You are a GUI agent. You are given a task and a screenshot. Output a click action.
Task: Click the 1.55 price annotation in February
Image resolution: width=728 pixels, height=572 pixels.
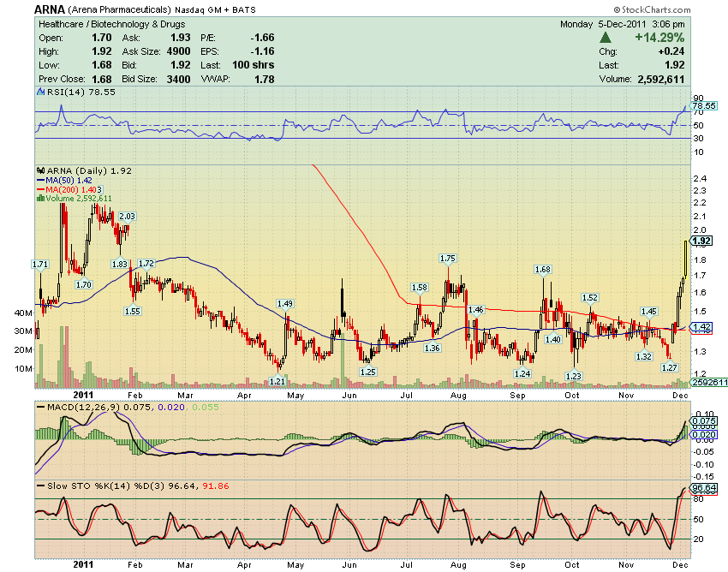133,311
